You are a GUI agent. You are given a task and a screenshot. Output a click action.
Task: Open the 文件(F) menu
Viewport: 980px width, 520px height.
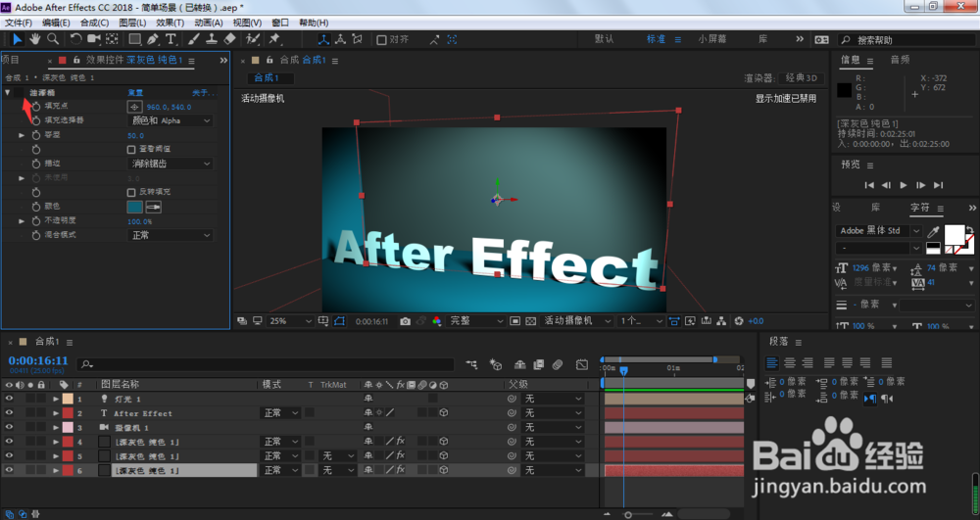(18, 23)
